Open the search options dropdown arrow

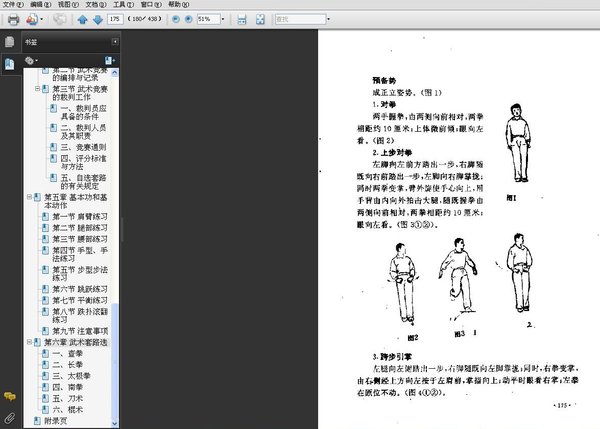point(328,19)
